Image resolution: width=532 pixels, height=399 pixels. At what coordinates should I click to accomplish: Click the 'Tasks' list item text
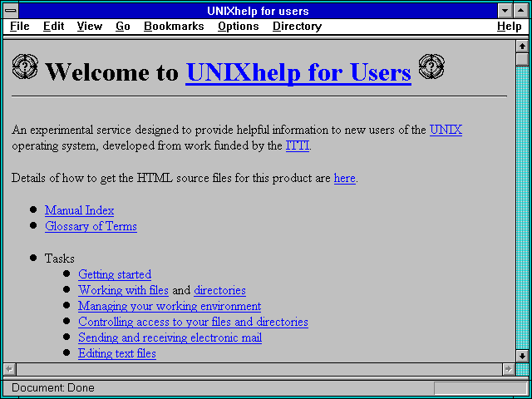pos(60,259)
